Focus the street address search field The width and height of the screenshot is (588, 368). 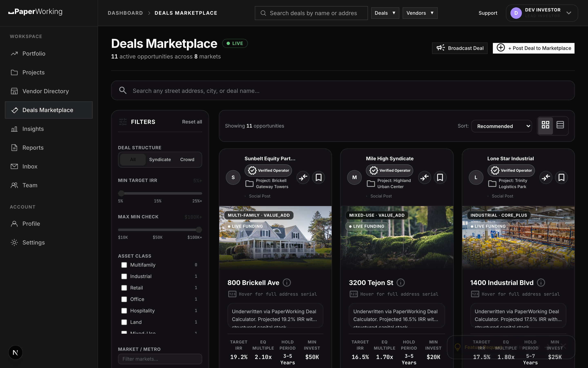click(343, 91)
